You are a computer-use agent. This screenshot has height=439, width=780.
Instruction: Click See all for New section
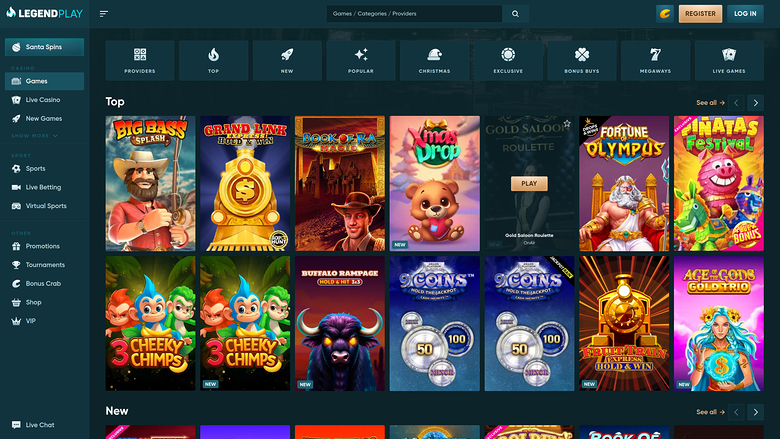[x=710, y=412]
